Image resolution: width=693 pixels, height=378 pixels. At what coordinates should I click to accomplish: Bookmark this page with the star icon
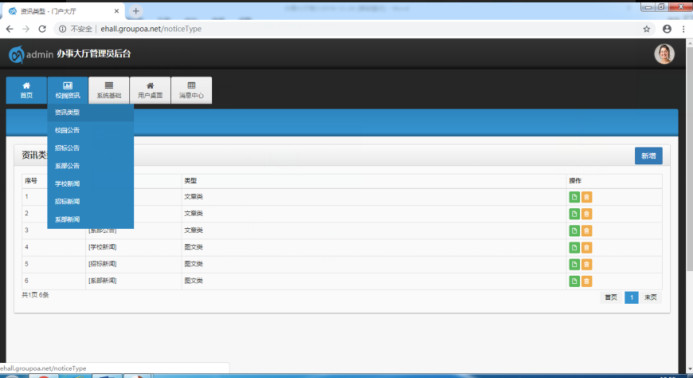tap(647, 29)
